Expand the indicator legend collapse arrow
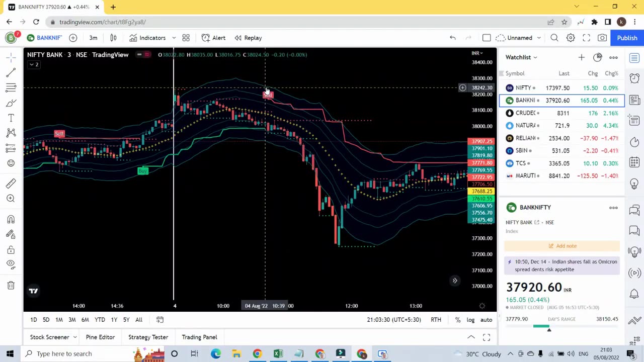Image resolution: width=644 pixels, height=362 pixels. coord(33,64)
